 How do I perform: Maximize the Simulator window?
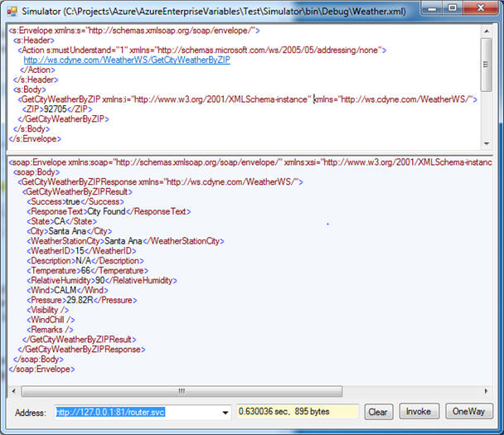pos(453,8)
